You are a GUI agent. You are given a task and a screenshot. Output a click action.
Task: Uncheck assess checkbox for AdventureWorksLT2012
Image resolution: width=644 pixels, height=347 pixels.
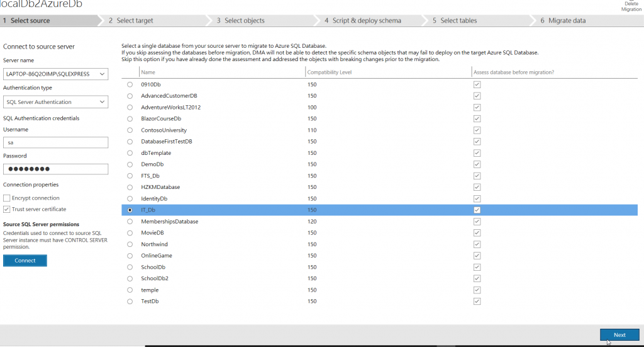477,107
